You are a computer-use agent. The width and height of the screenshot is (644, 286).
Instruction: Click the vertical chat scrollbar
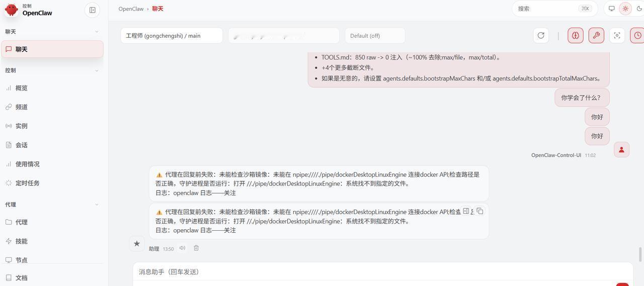(x=641, y=254)
